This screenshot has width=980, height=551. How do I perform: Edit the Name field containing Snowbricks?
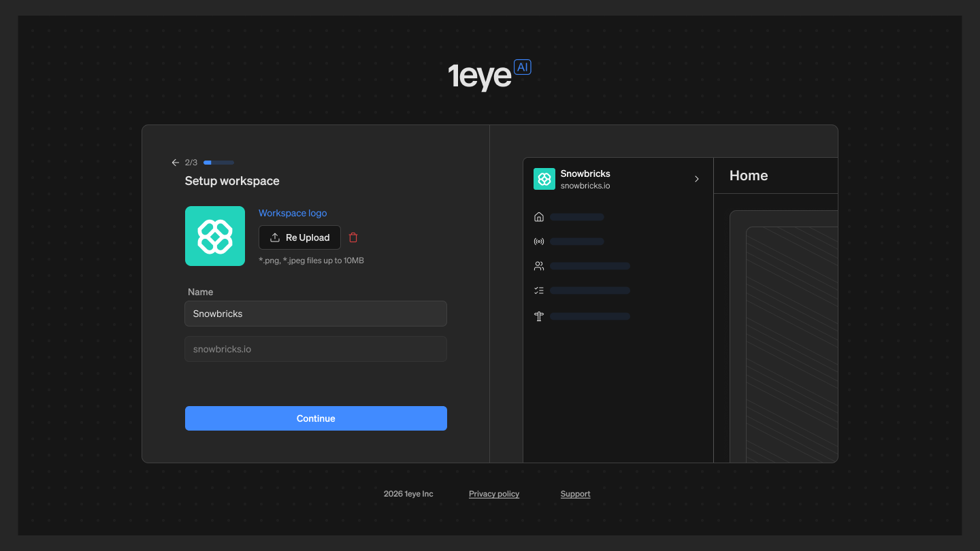(316, 314)
